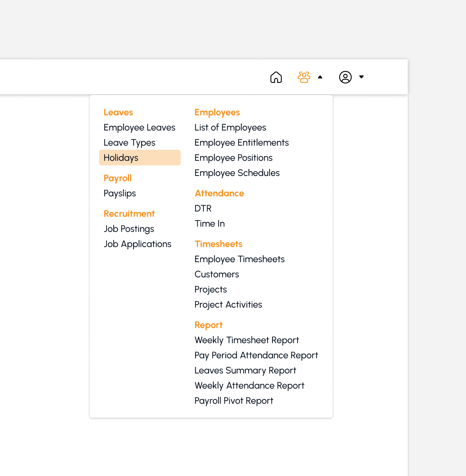Screen dimensions: 466x476
Task: Open Payslips under Payroll
Action: (x=120, y=193)
